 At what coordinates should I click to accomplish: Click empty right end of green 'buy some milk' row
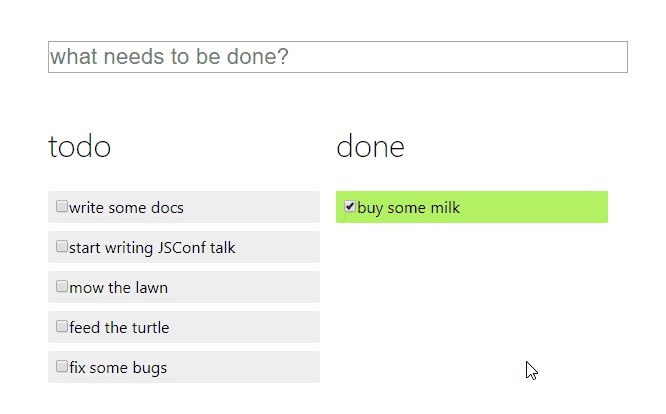tap(560, 207)
